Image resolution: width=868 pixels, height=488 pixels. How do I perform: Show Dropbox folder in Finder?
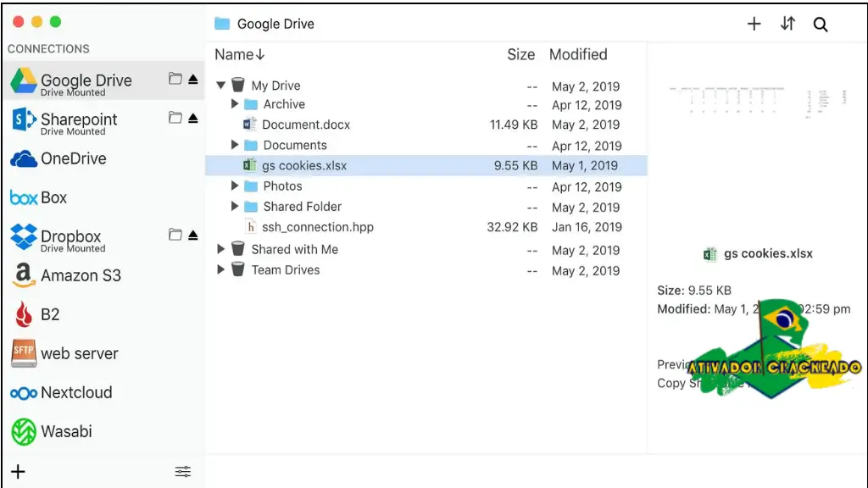click(175, 235)
